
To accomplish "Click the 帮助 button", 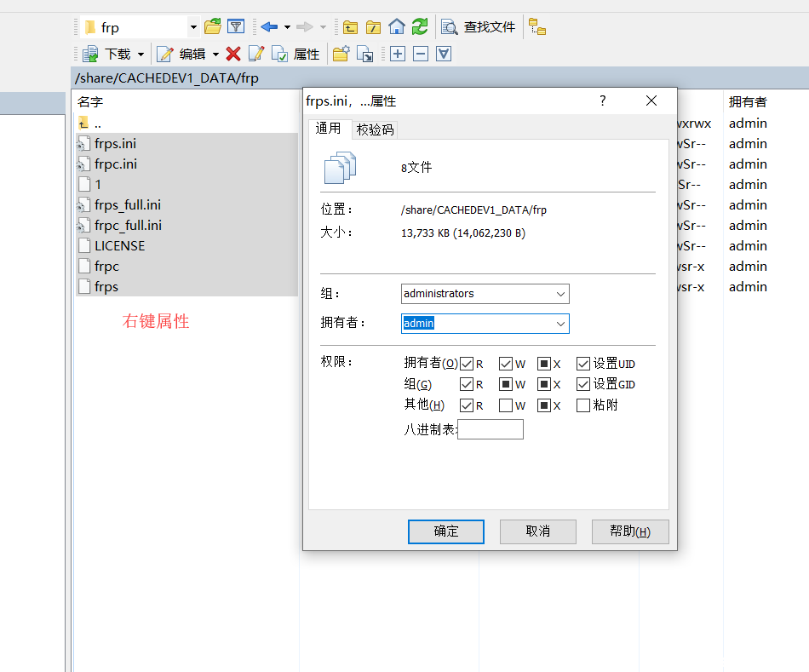I will (630, 531).
